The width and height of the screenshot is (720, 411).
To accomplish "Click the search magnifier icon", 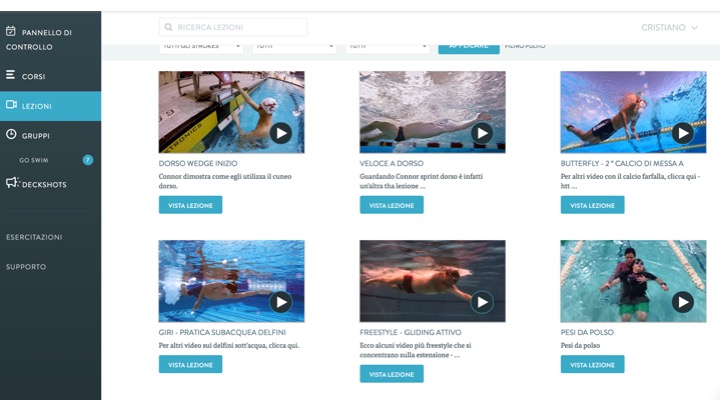I will click(169, 27).
